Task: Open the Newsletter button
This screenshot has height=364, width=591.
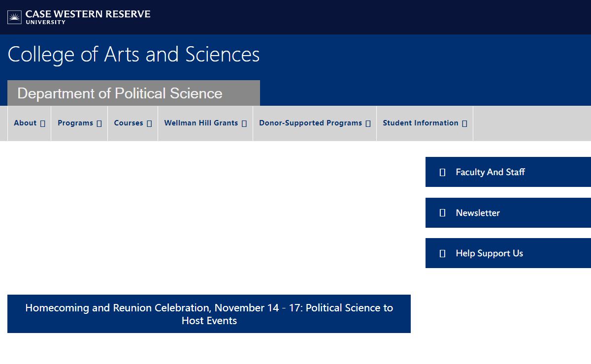Action: pyautogui.click(x=508, y=213)
